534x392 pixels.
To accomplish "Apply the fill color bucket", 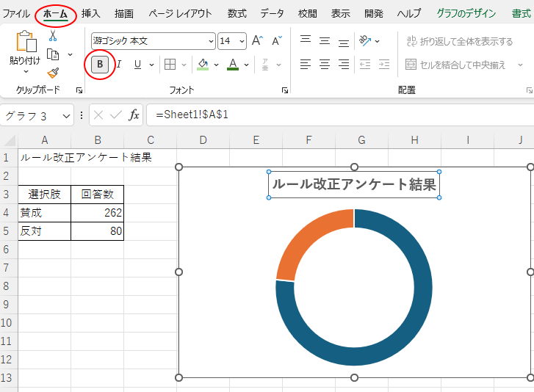I will [203, 65].
